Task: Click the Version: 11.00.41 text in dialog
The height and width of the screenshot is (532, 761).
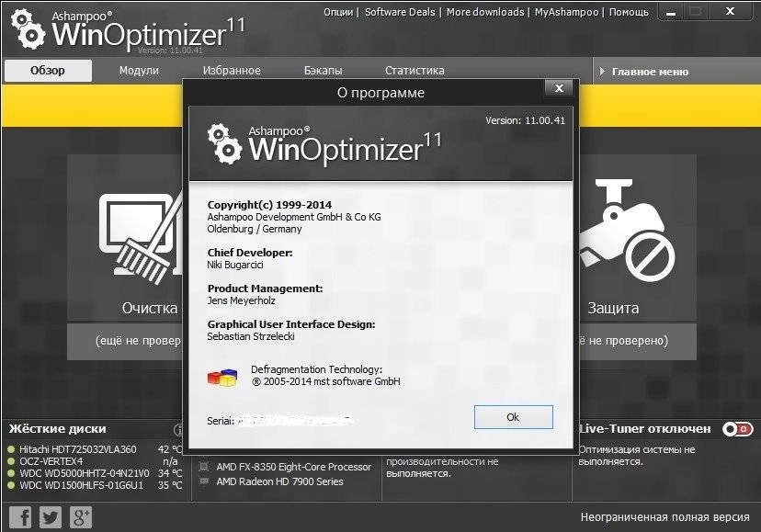Action: 525,120
